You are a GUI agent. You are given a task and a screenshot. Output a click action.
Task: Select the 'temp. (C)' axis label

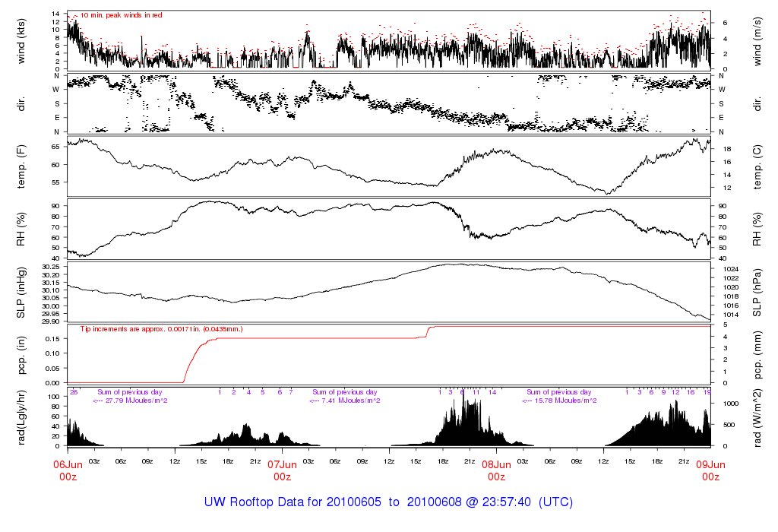pos(757,166)
